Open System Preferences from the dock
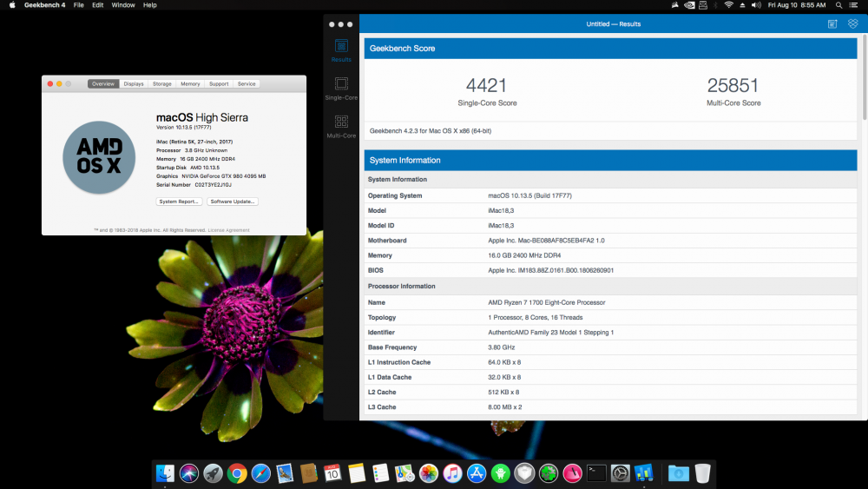 click(620, 473)
